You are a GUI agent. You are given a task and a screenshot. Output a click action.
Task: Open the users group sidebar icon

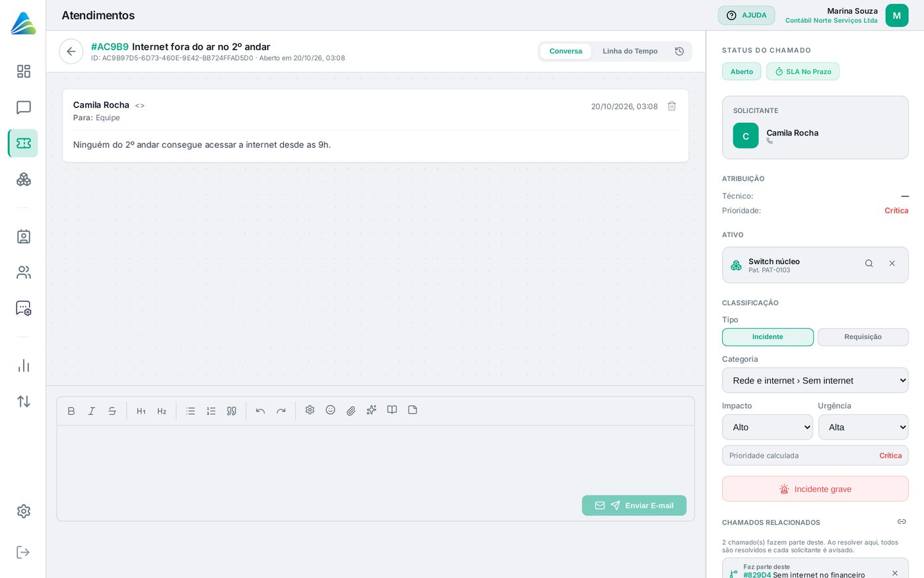[24, 272]
